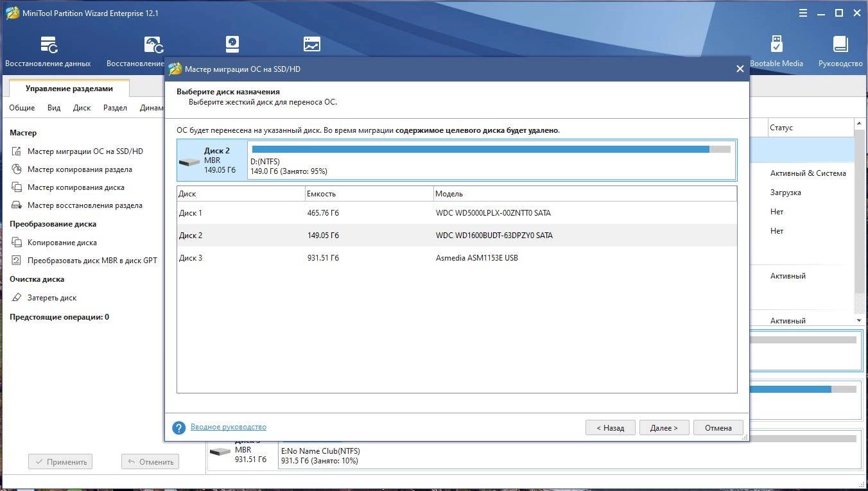
Task: Click the Емкость column header
Action: click(369, 193)
